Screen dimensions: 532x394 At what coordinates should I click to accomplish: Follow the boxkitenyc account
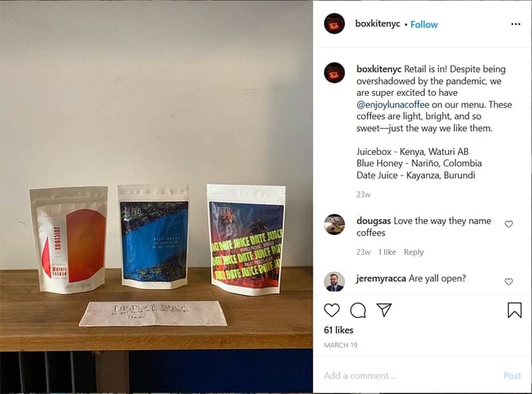(x=424, y=25)
